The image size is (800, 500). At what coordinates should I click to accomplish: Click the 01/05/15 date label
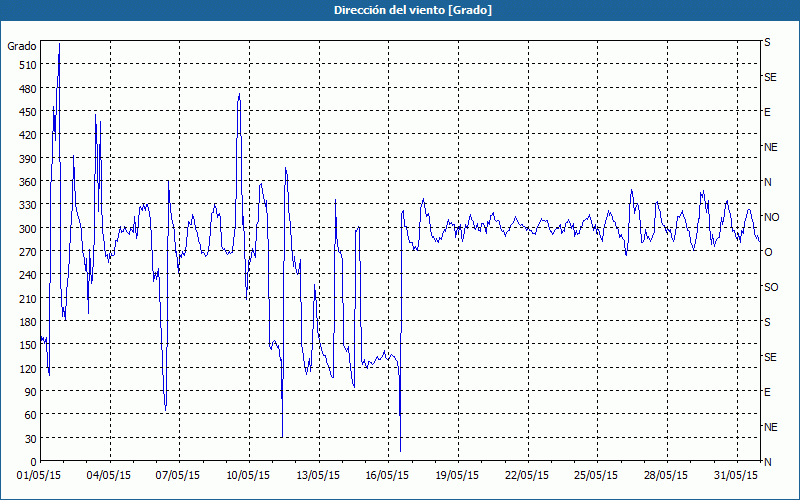coord(39,476)
